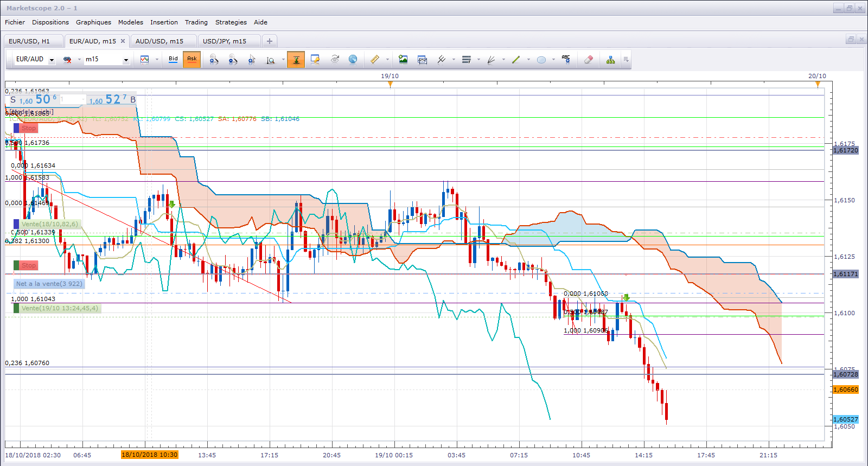Click the orange 1,60660 price label
The width and height of the screenshot is (868, 466).
(x=845, y=390)
